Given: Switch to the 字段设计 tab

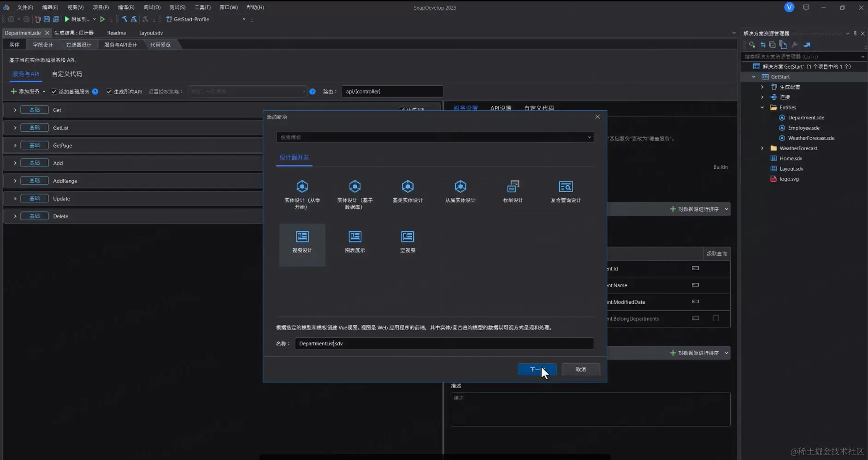Looking at the screenshot, I should pos(43,45).
